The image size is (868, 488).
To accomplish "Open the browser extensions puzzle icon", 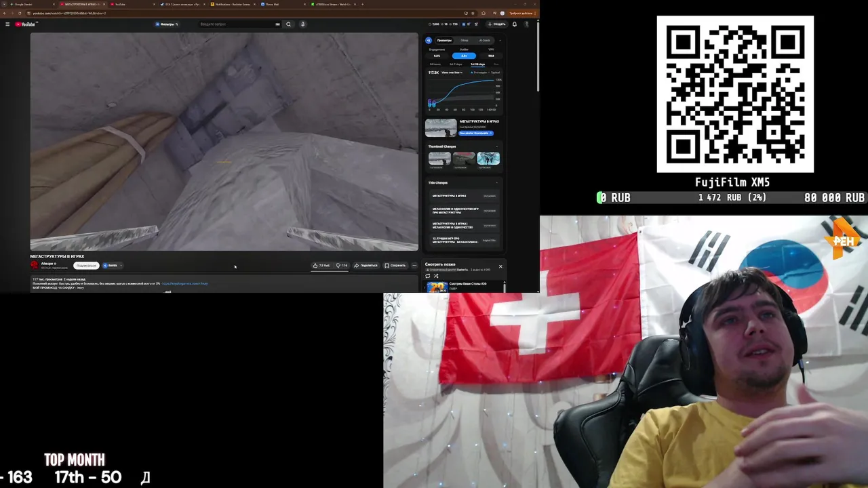I will point(484,13).
